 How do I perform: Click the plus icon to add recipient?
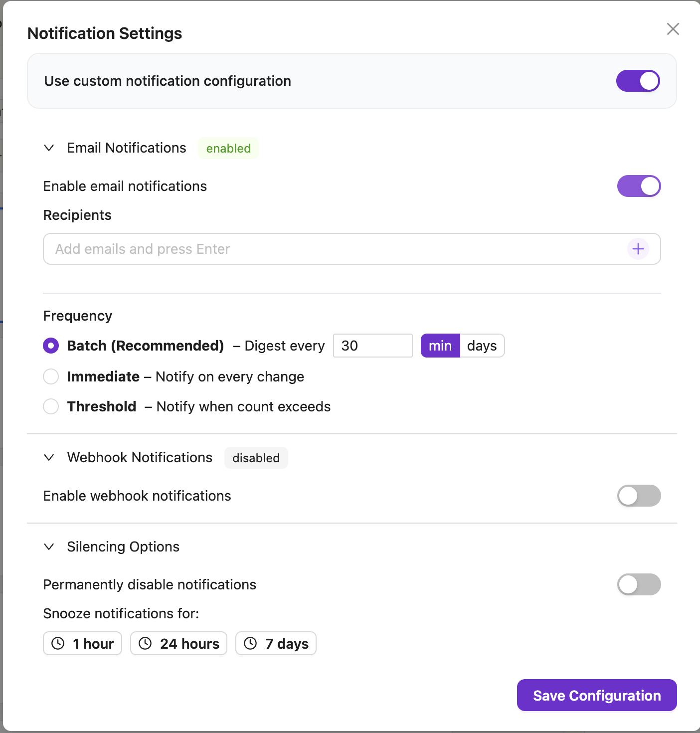click(638, 249)
